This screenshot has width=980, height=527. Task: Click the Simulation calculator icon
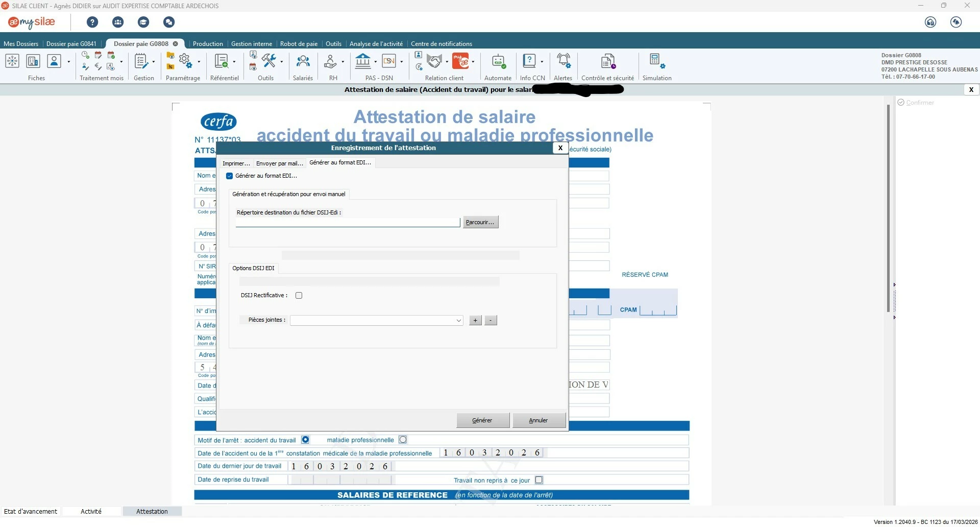[x=657, y=61]
